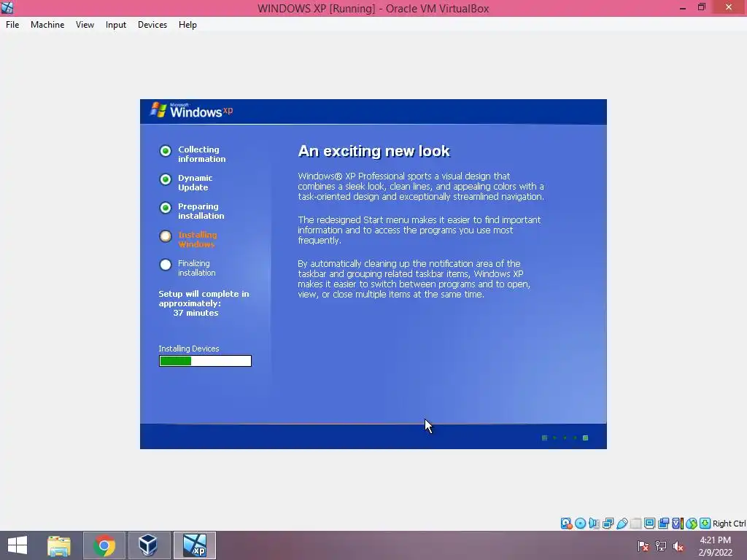Minimize the VirtualBox window
The width and height of the screenshot is (747, 560).
click(683, 7)
